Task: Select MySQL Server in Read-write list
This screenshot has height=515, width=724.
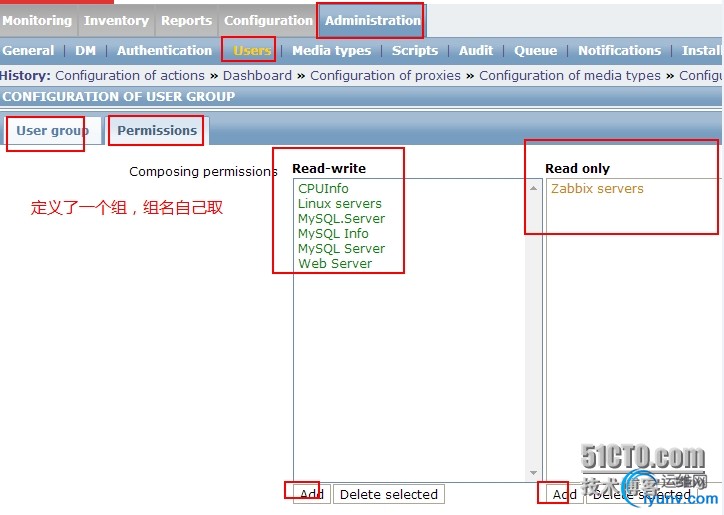Action: point(341,248)
